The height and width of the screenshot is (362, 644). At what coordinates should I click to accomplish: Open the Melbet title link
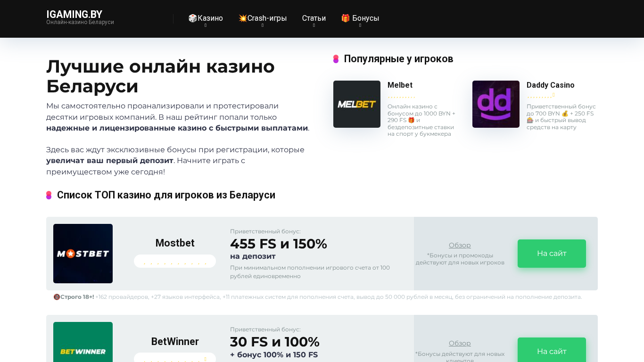[400, 85]
